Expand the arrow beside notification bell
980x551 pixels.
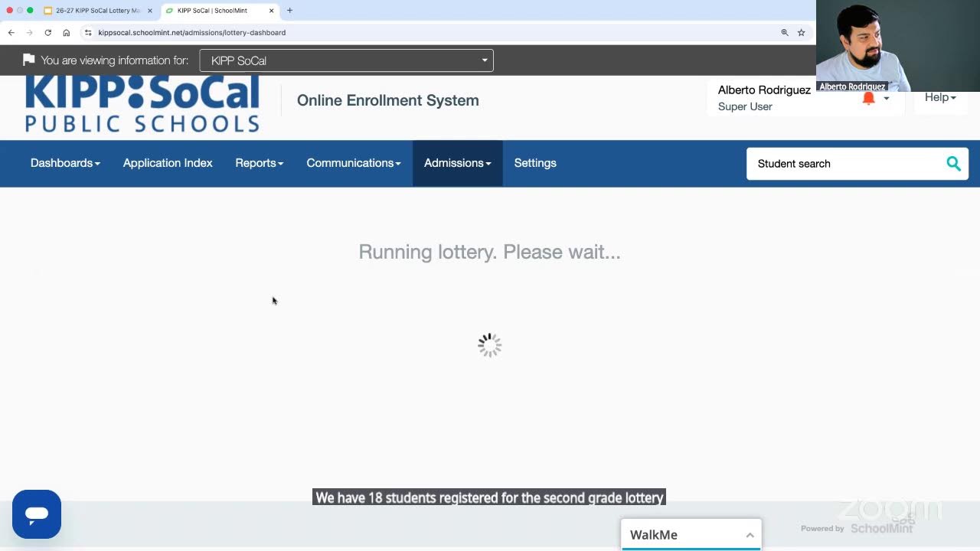[886, 98]
